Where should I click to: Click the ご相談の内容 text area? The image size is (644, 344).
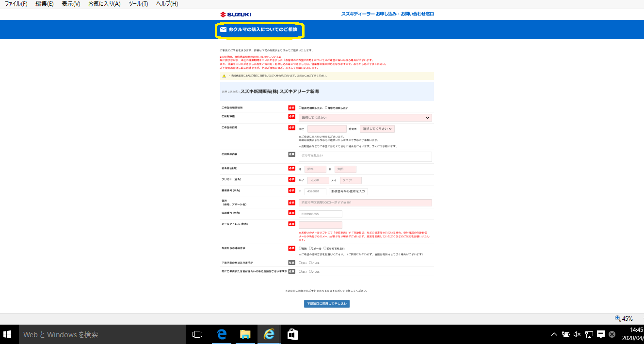[x=365, y=156]
